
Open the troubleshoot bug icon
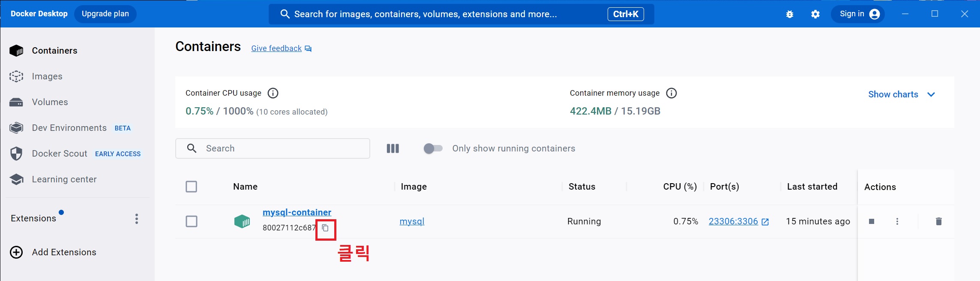tap(790, 14)
